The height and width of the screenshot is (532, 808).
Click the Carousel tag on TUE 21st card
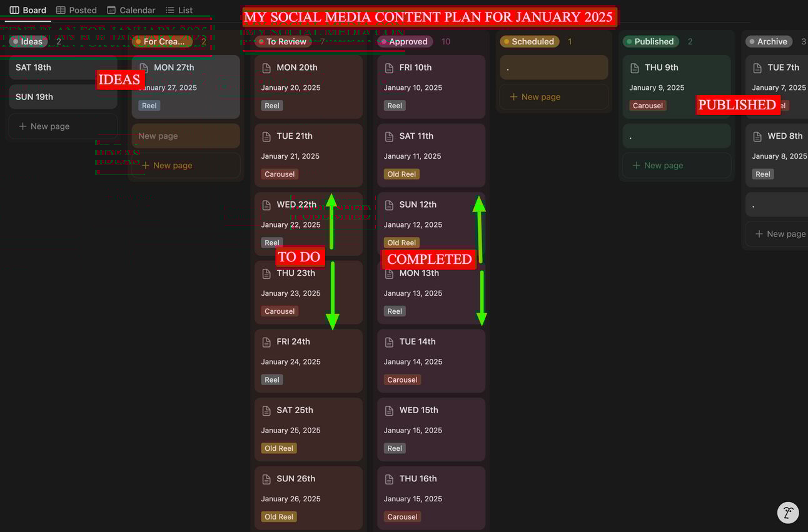coord(280,174)
